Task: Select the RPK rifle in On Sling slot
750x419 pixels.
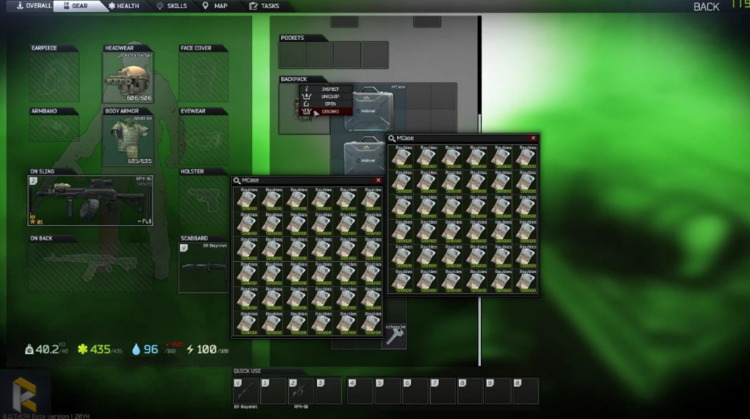Action: tap(90, 200)
